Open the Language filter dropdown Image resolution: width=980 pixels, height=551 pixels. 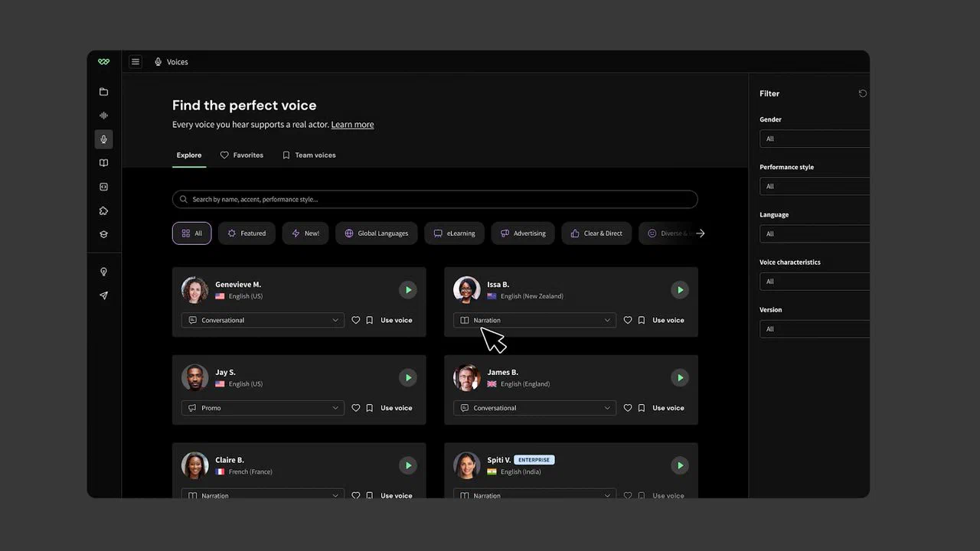[x=815, y=233]
